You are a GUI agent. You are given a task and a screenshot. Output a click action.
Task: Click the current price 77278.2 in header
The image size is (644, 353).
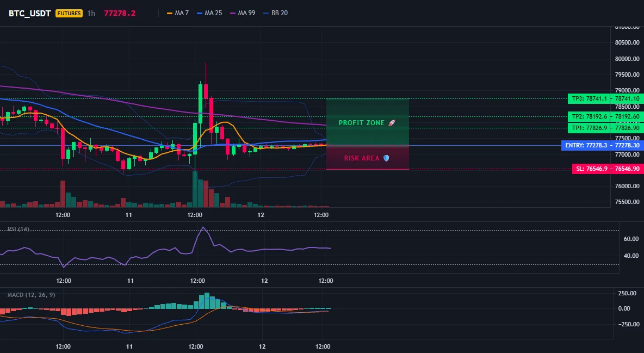120,13
